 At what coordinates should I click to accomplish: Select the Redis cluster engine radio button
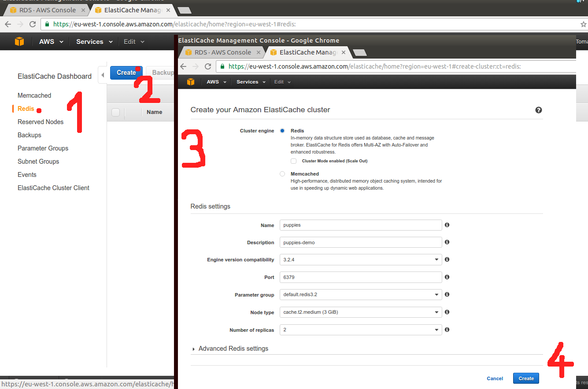click(x=282, y=131)
